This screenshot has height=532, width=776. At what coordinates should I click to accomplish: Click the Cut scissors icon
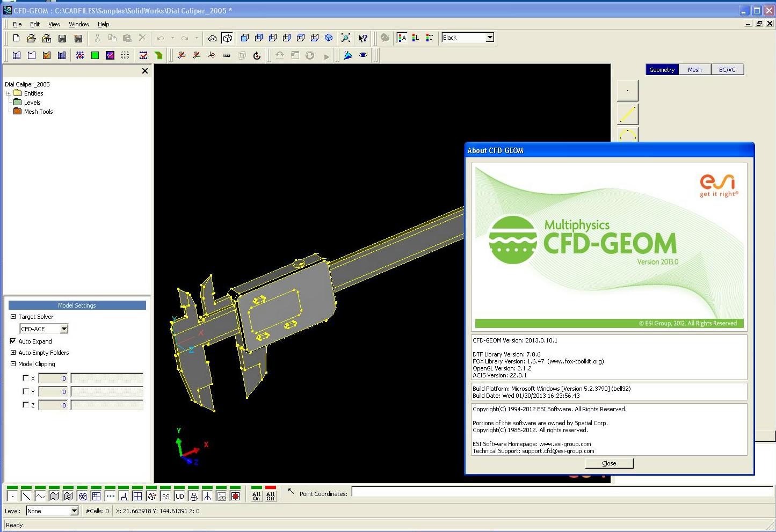(x=97, y=38)
